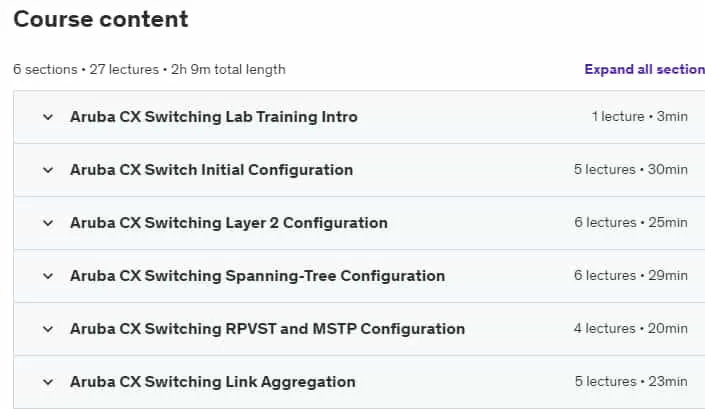Click the Expand all sections link
This screenshot has height=409, width=705.
pos(644,69)
